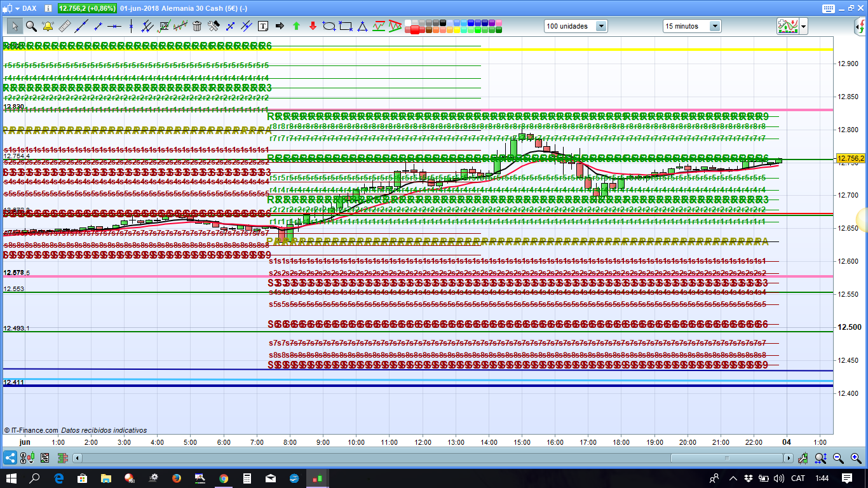Open the Windows Start menu
This screenshot has width=868, height=488.
(11, 478)
